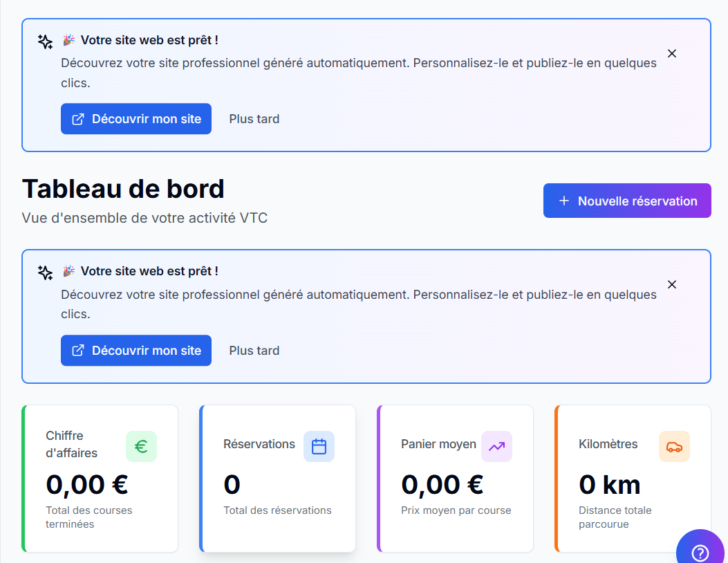Click the external-link icon inside Découvrir mon site
The height and width of the screenshot is (563, 728).
(78, 118)
